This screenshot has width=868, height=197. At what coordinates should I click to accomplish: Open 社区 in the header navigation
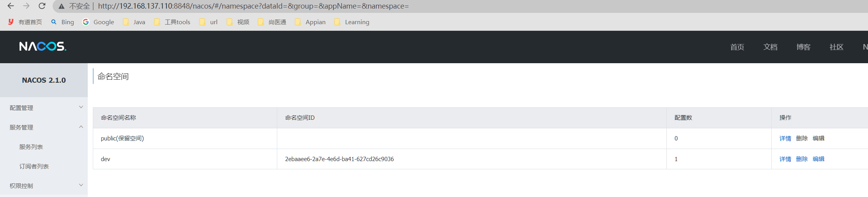point(836,47)
